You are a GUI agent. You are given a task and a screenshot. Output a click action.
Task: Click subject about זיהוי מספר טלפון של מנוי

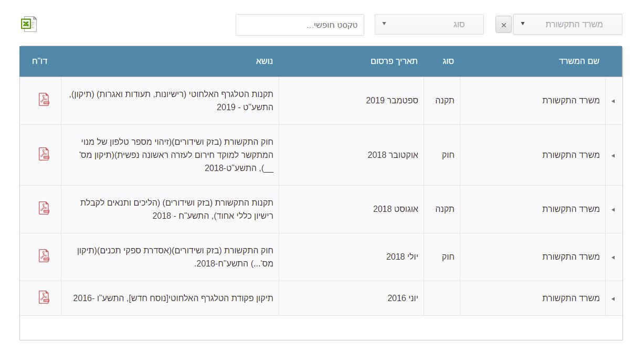177,155
